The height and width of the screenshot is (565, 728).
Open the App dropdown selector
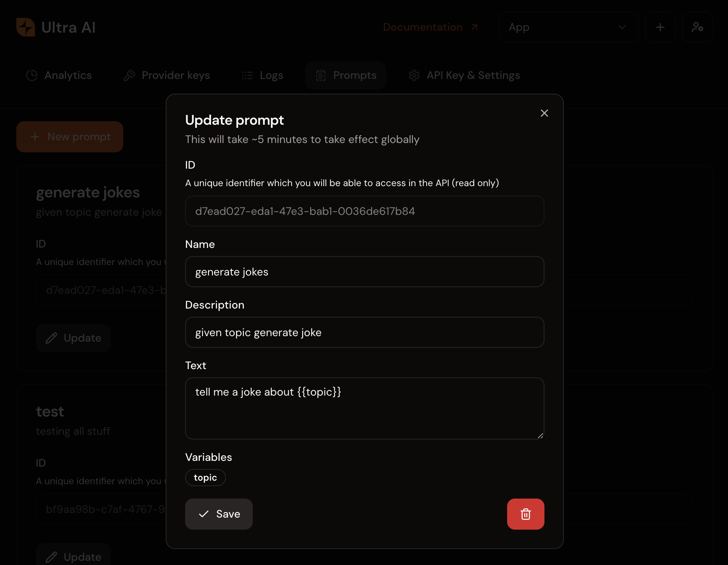pyautogui.click(x=568, y=27)
